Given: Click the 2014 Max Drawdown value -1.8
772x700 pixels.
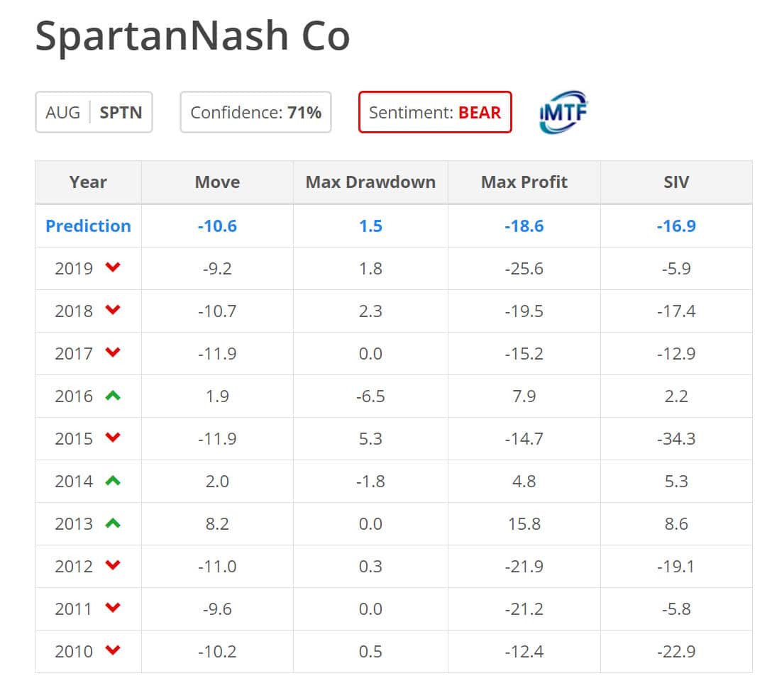Looking at the screenshot, I should [x=370, y=482].
